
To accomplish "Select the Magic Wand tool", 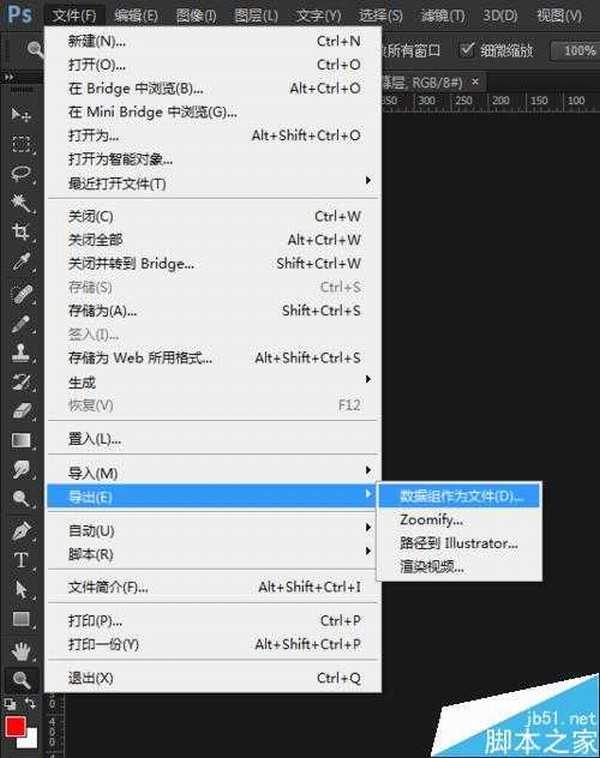I will click(21, 203).
